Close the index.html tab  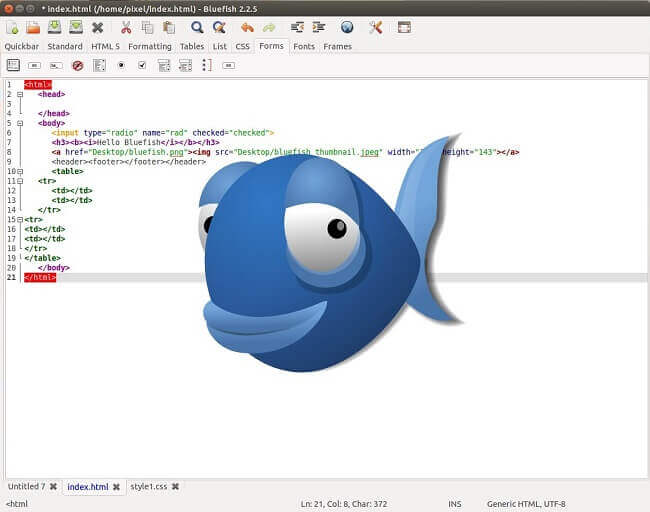point(116,487)
